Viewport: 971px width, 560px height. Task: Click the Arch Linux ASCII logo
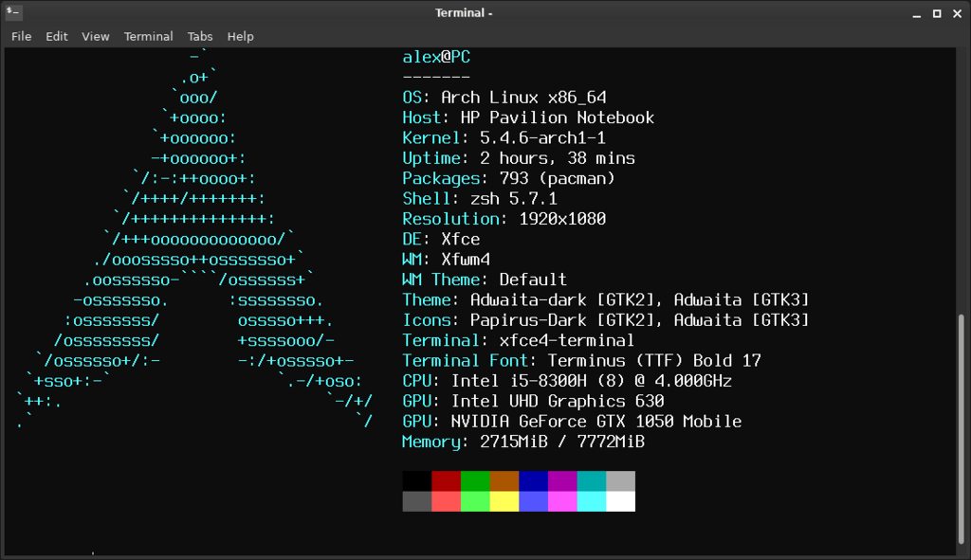[x=194, y=240]
